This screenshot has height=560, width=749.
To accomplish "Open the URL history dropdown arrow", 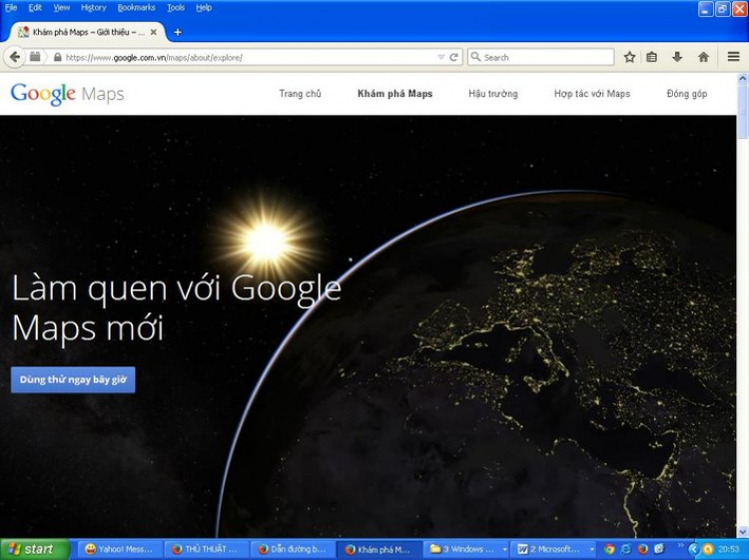I will [x=440, y=57].
